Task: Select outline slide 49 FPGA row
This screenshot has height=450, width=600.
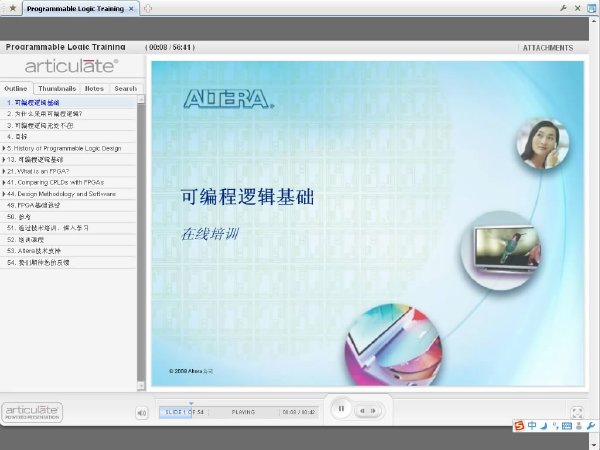Action: (68, 205)
